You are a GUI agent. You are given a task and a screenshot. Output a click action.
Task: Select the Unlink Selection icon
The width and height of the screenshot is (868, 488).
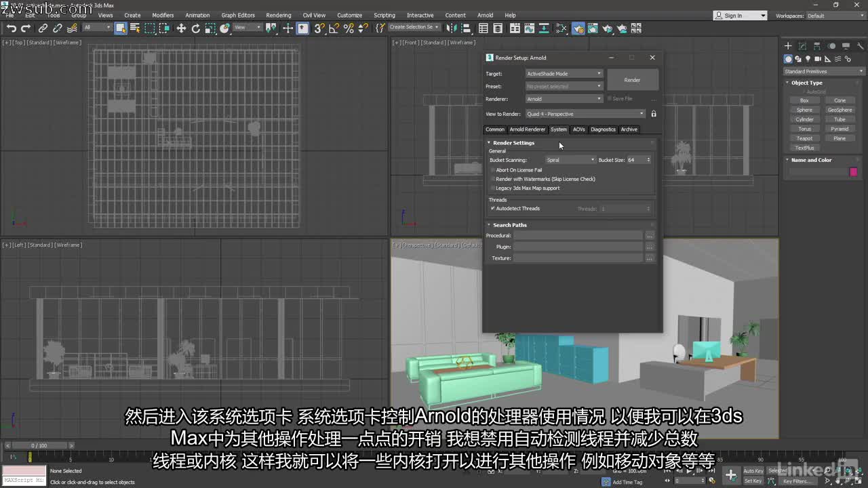(x=58, y=28)
